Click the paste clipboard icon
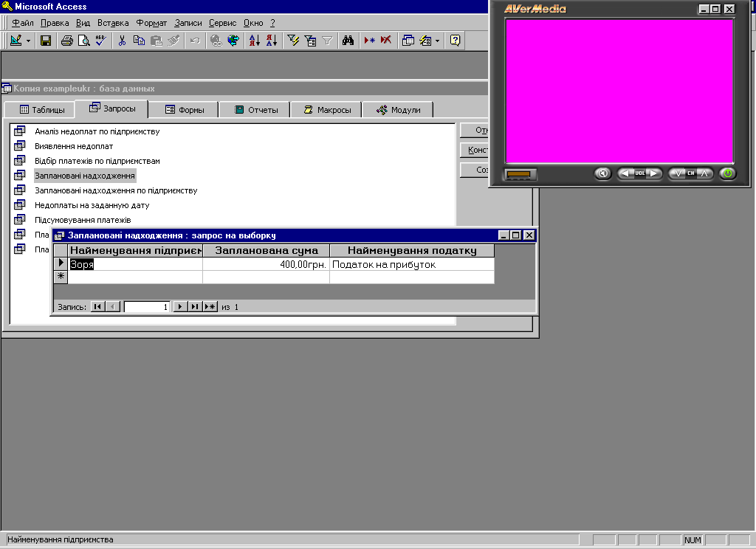756x549 pixels. 157,41
